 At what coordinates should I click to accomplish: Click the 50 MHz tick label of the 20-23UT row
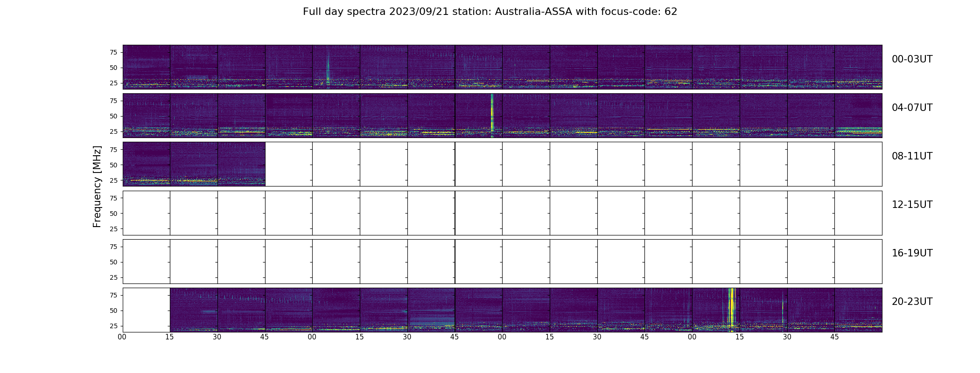[x=113, y=311]
